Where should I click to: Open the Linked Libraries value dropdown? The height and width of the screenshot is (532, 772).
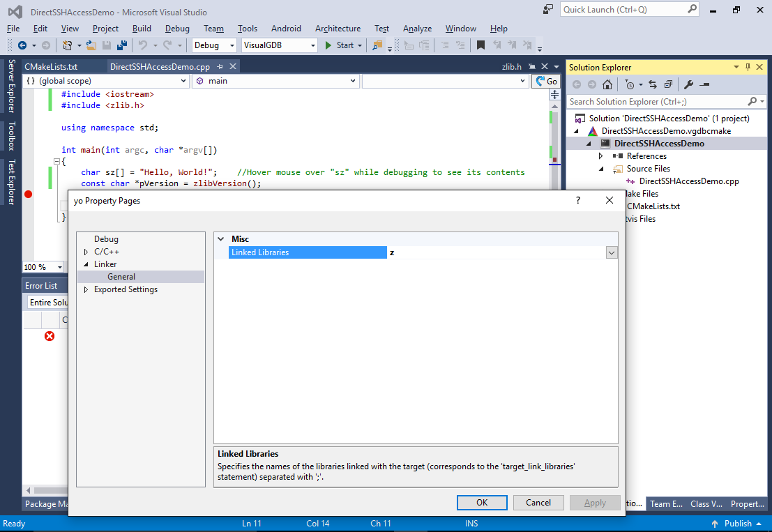pos(612,252)
